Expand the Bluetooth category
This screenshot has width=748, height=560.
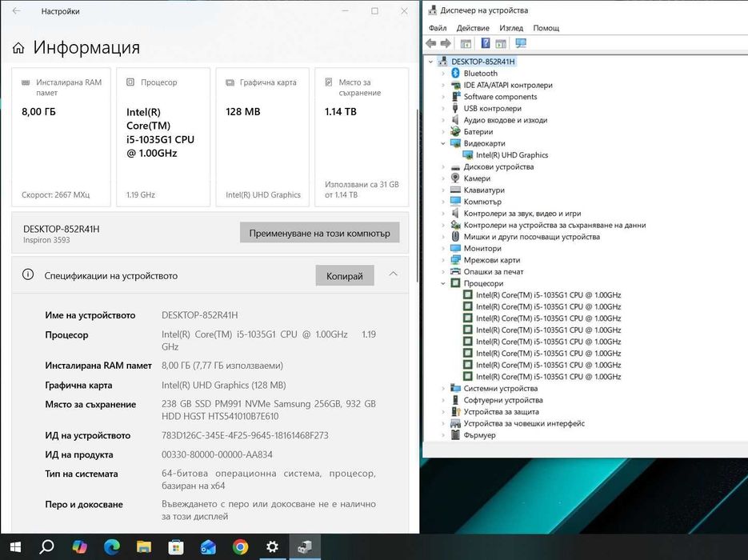442,74
